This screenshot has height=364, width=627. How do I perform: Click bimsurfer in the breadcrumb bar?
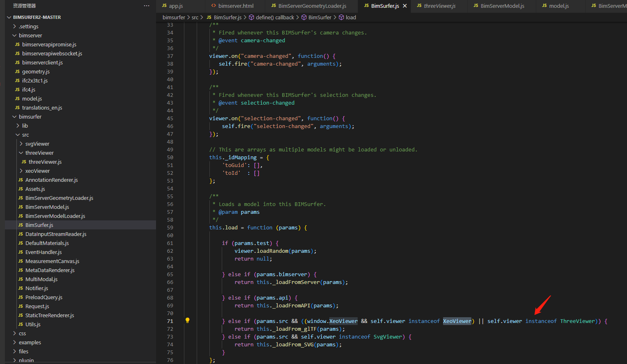174,17
